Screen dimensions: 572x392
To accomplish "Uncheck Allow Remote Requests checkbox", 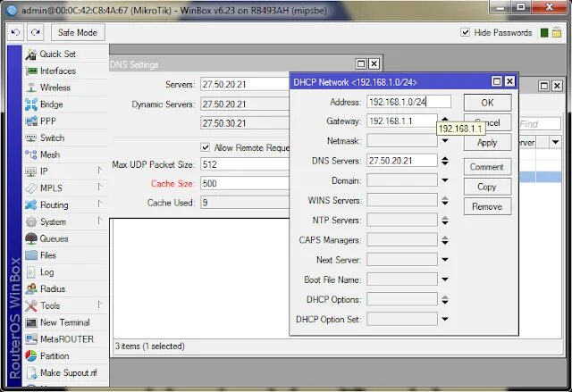I will tap(206, 147).
